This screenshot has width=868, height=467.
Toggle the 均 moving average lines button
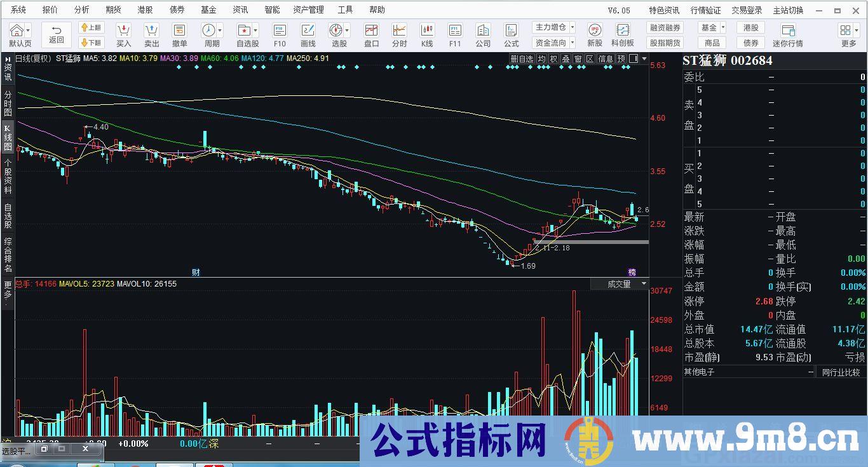pyautogui.click(x=541, y=58)
